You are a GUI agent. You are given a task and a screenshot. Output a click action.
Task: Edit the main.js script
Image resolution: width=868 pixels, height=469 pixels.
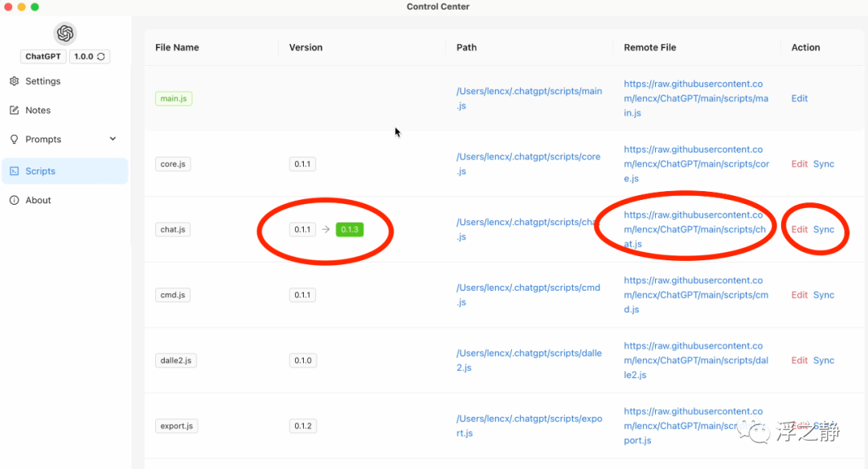[x=800, y=99]
